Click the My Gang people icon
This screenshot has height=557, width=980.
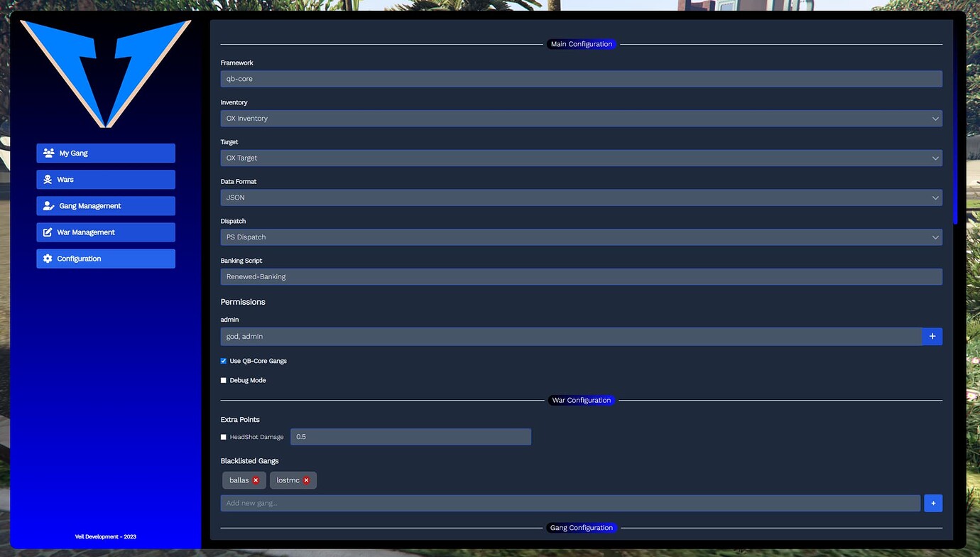[48, 153]
